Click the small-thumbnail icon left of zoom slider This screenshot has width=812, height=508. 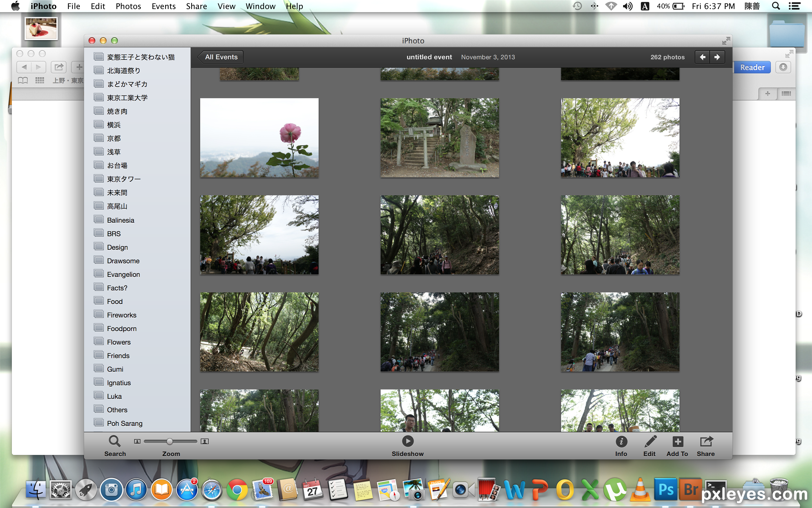point(137,441)
